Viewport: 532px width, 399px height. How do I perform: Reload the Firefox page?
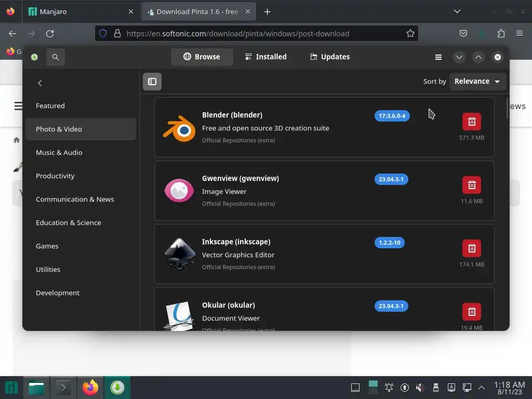[50, 34]
